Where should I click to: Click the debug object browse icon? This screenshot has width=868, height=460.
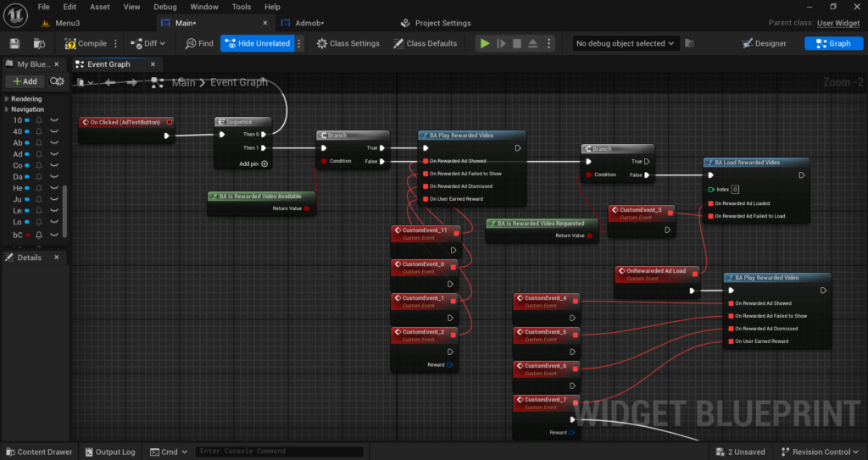coord(690,43)
